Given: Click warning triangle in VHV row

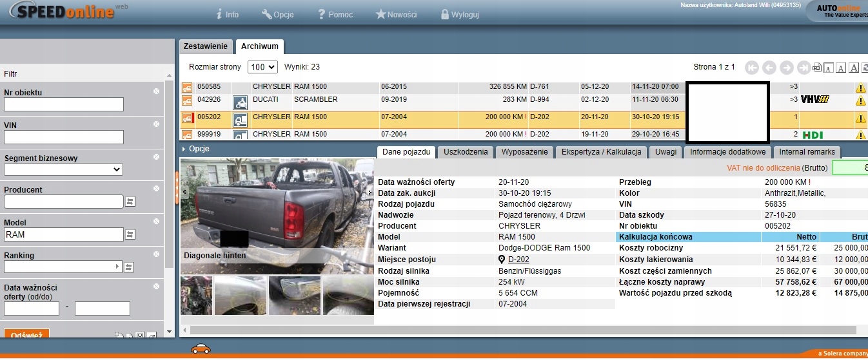Looking at the screenshot, I should pyautogui.click(x=860, y=101).
